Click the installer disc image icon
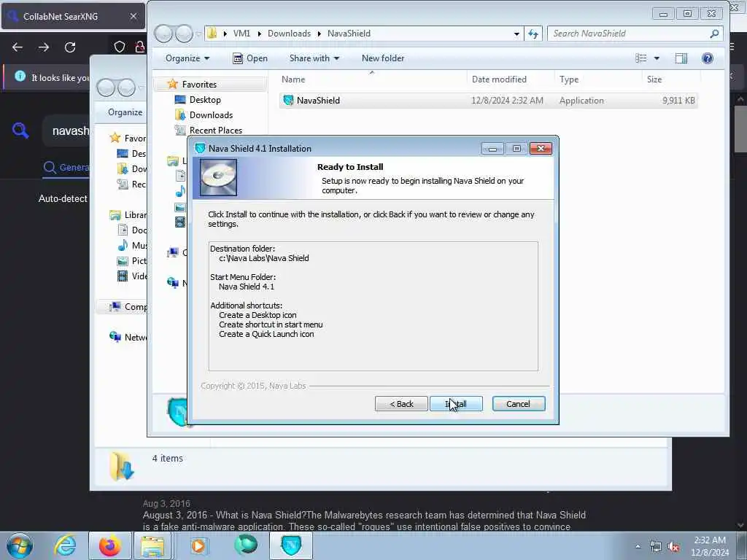747x560 pixels. click(218, 178)
